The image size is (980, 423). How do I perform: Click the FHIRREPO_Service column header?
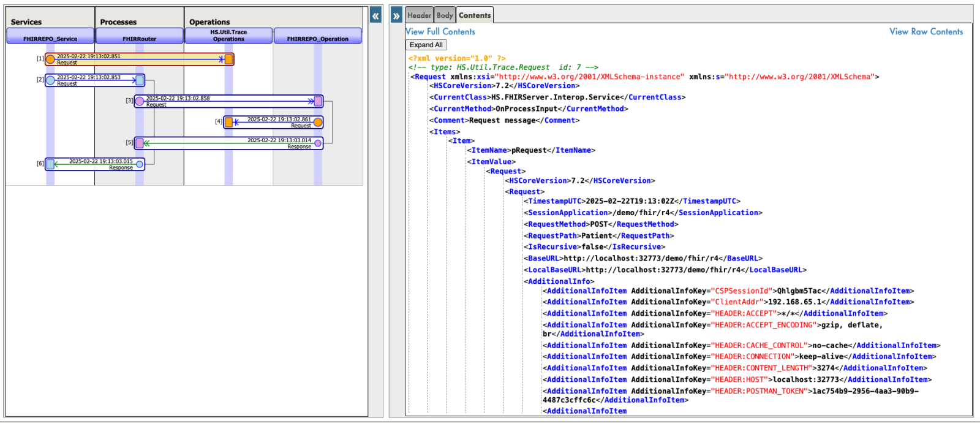(50, 39)
